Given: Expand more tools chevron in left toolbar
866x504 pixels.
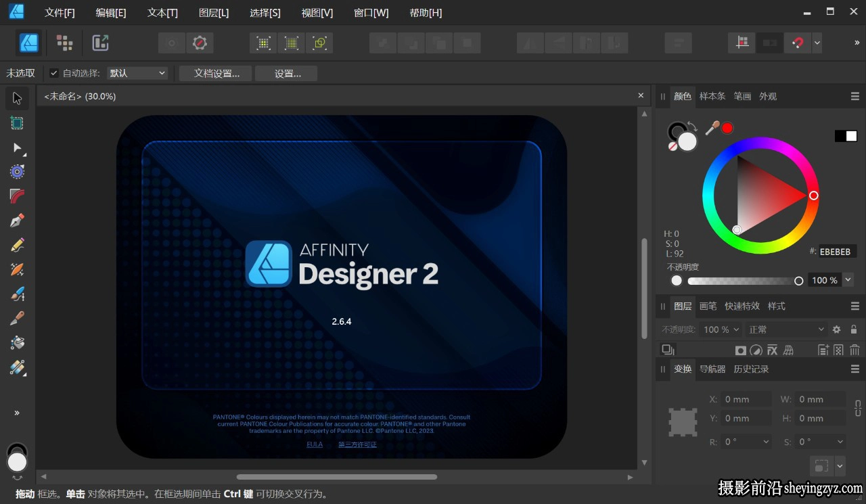Looking at the screenshot, I should click(x=17, y=413).
